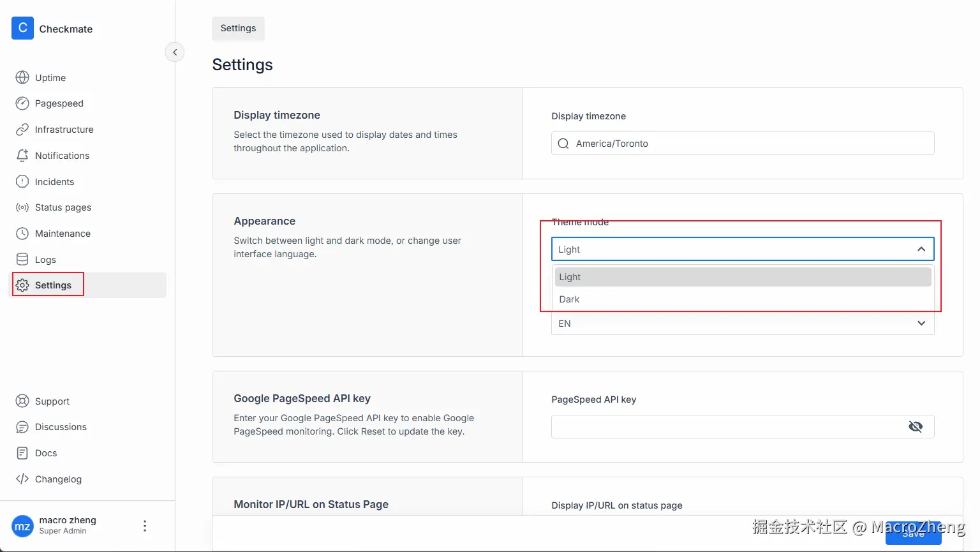Screen dimensions: 980x552
Task: Click the Save button
Action: point(913,534)
